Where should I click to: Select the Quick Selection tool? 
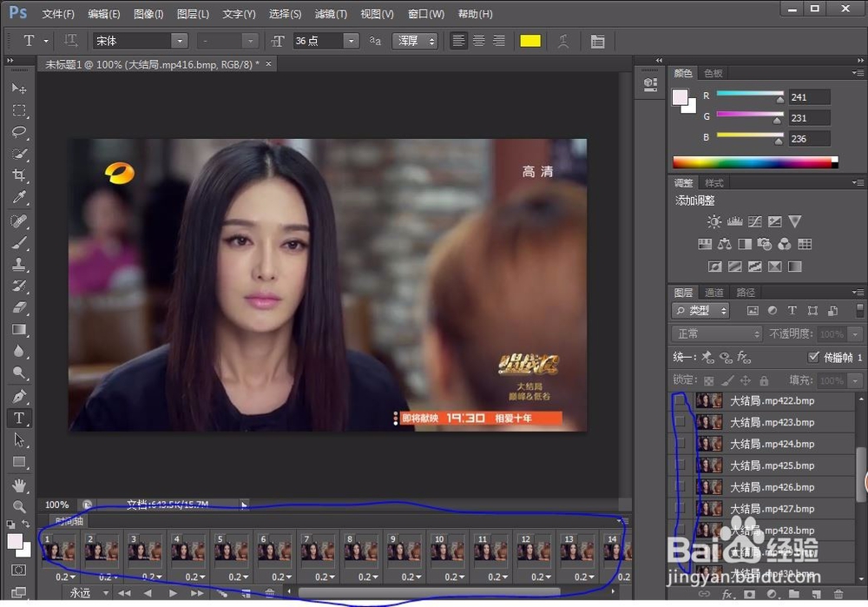[19, 154]
